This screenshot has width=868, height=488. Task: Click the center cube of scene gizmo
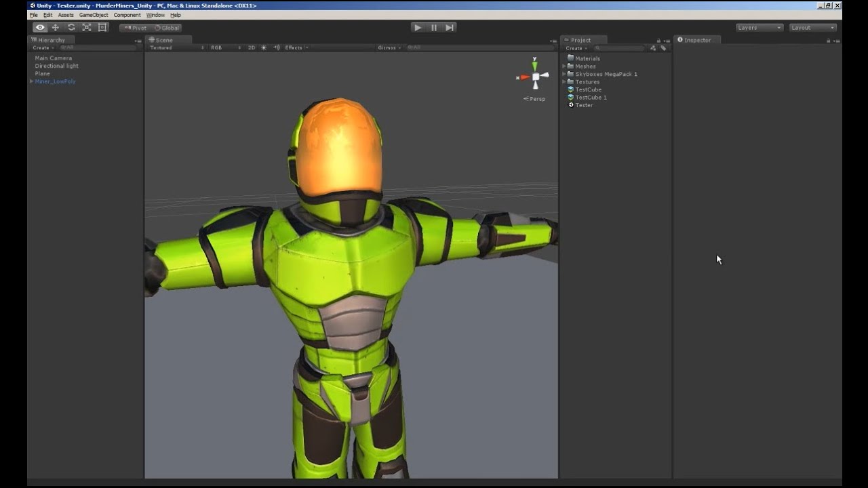click(x=536, y=77)
